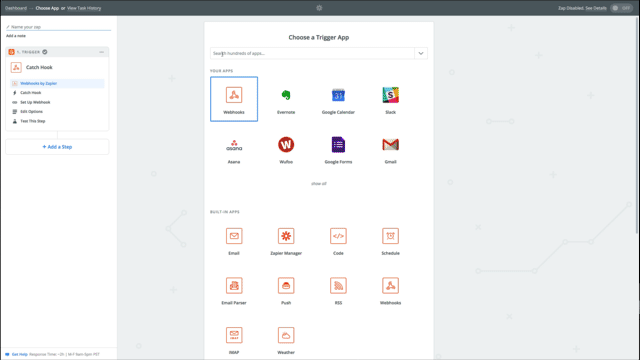Open the app search dropdown arrow
Image resolution: width=640 pixels, height=360 pixels.
(x=421, y=53)
